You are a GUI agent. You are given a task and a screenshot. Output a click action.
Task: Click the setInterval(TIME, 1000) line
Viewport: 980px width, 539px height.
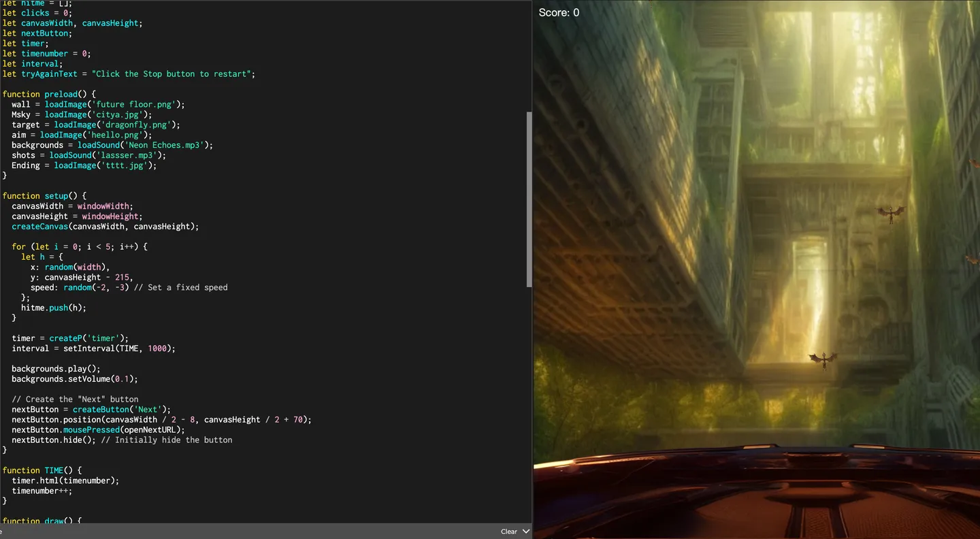pos(93,348)
